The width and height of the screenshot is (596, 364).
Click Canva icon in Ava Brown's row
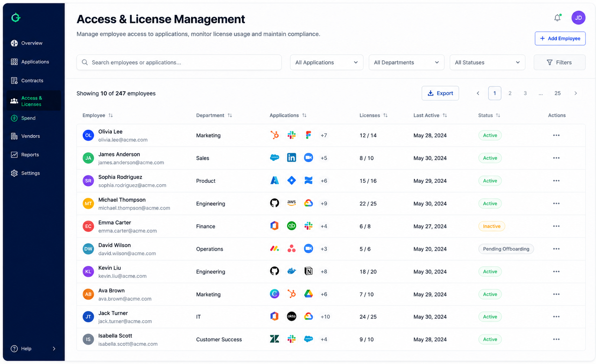coord(274,294)
